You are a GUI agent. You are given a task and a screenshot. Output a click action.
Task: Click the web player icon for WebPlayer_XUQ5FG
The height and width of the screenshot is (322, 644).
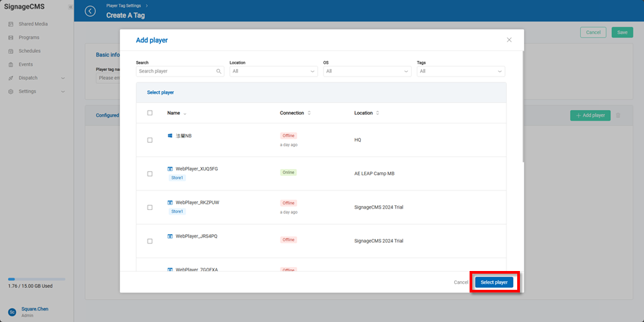(x=170, y=169)
